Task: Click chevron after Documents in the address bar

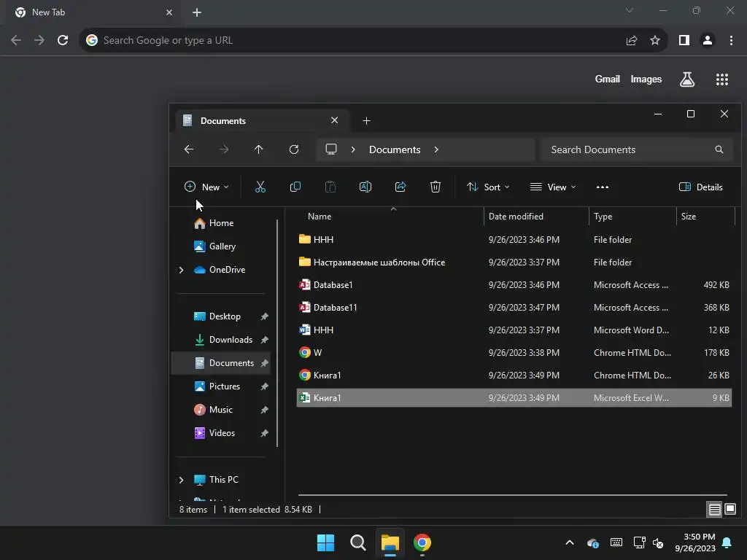Action: 436,149
